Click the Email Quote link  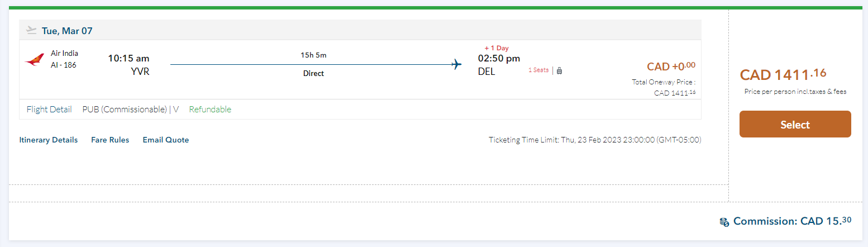tap(166, 140)
